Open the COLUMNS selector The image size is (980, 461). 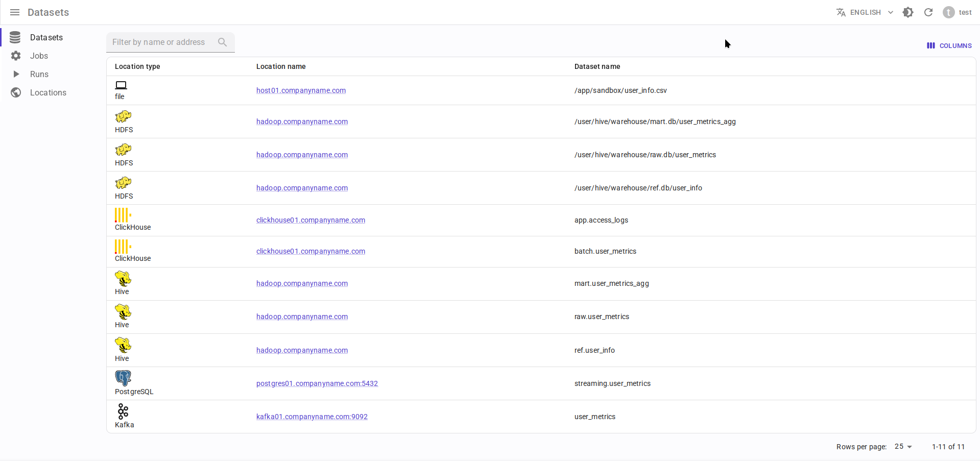coord(949,45)
